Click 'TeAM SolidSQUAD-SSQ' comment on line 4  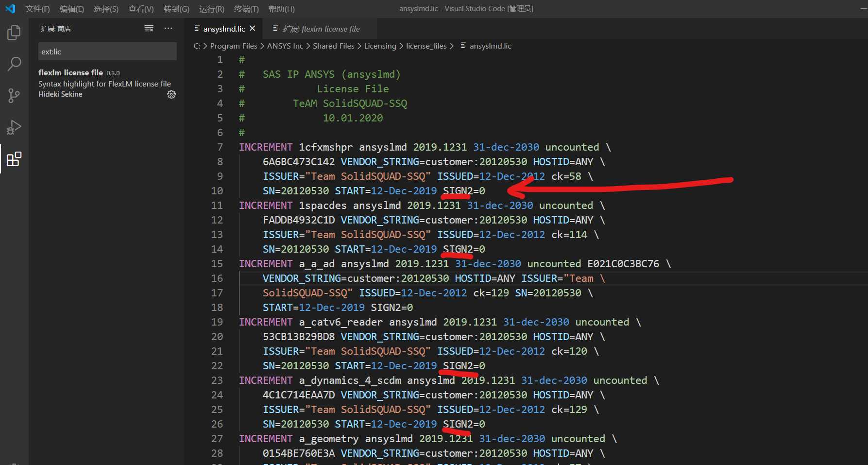[x=350, y=103]
